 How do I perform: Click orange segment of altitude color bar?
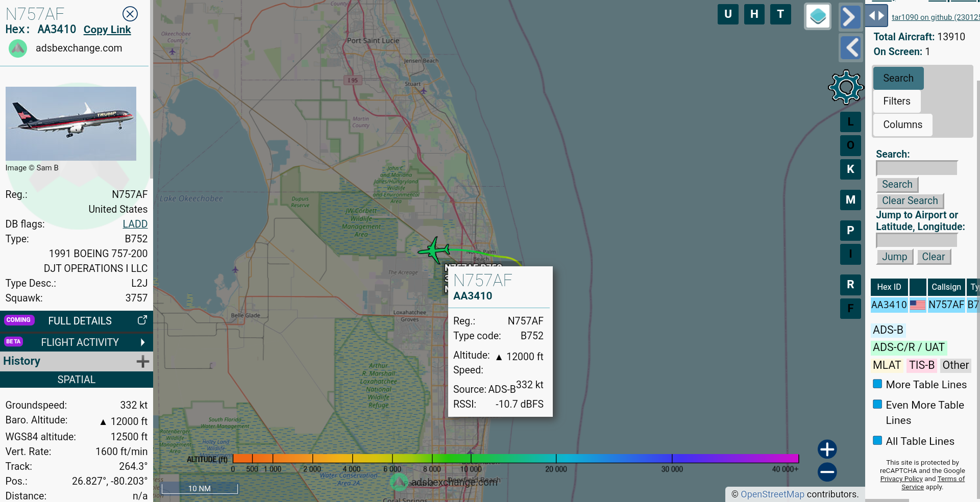[253, 458]
